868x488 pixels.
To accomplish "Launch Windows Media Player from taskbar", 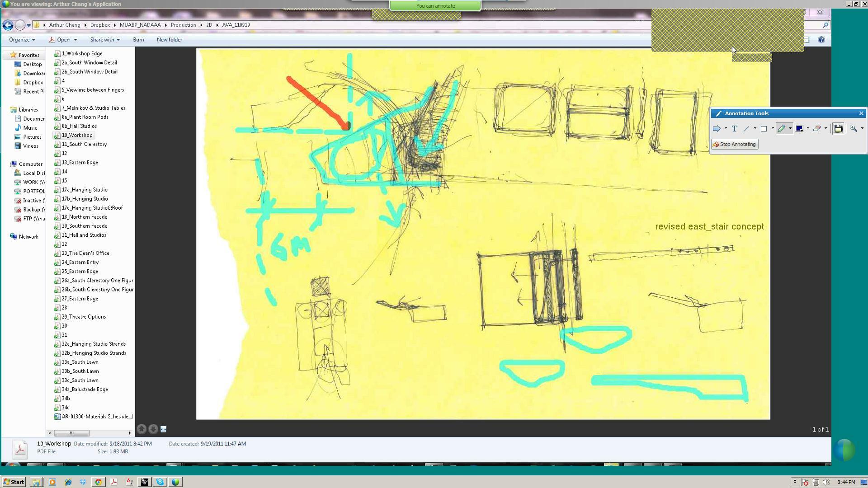I will 52,482.
